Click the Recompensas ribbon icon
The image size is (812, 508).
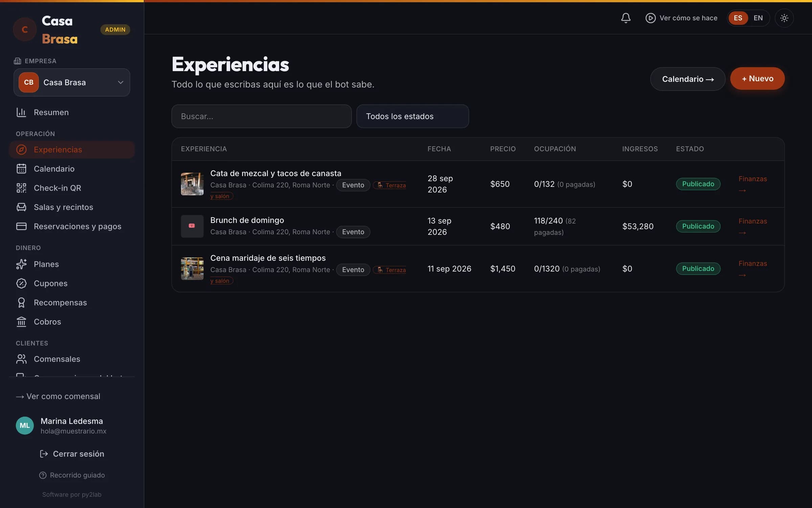(x=21, y=302)
